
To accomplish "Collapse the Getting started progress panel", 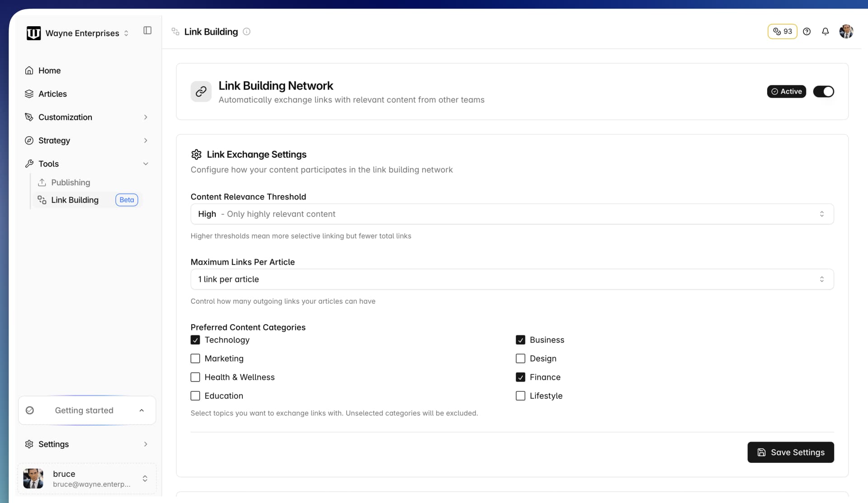I will (142, 410).
